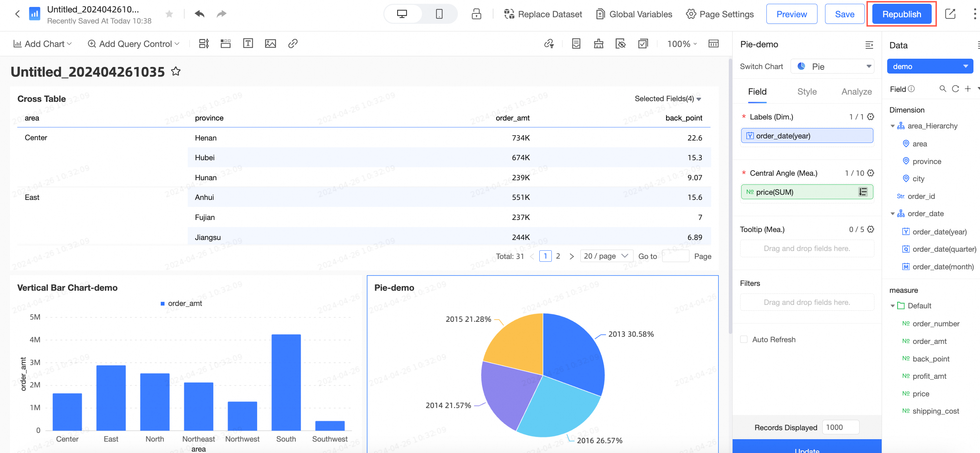
Task: Favorite the dashboard title star
Action: coord(175,71)
